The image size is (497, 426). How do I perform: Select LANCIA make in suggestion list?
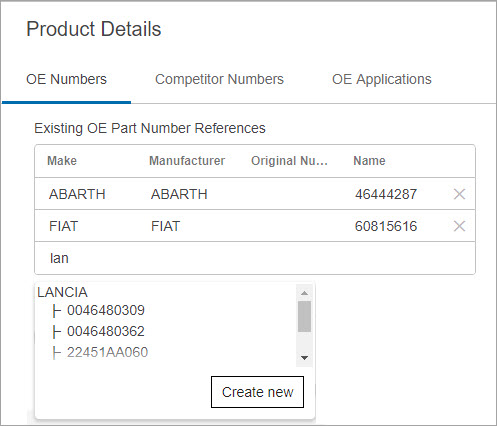[x=62, y=292]
